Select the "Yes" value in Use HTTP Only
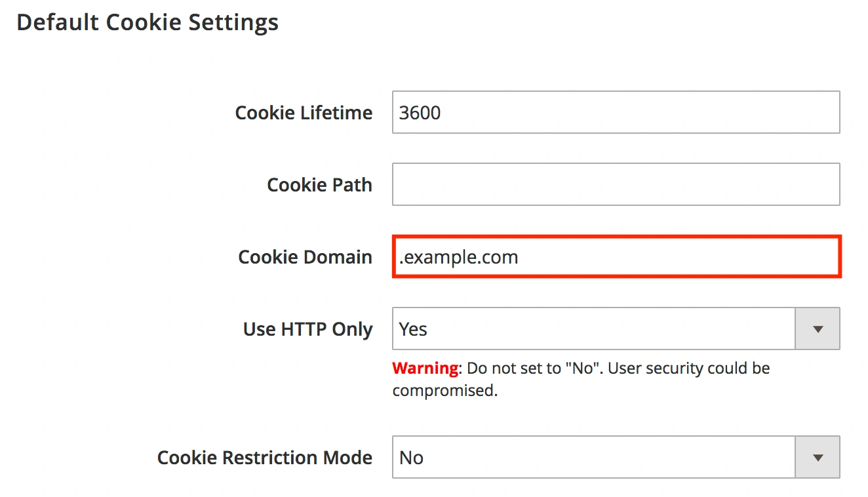868x497 pixels. [x=413, y=329]
